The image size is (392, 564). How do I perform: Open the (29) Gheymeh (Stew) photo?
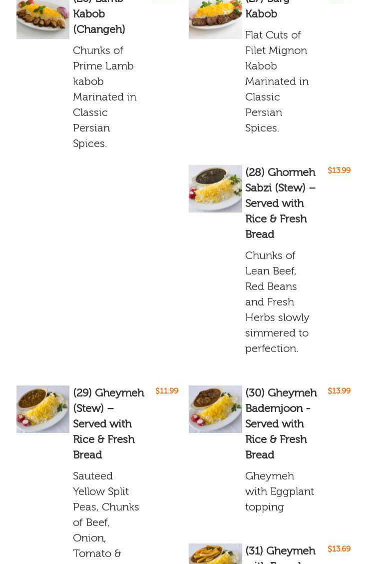tap(43, 409)
